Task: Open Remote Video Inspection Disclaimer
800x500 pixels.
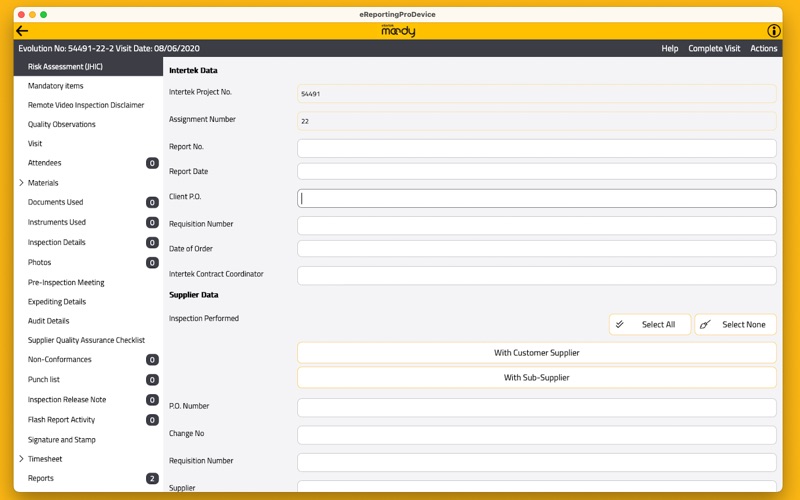Action: (88, 105)
